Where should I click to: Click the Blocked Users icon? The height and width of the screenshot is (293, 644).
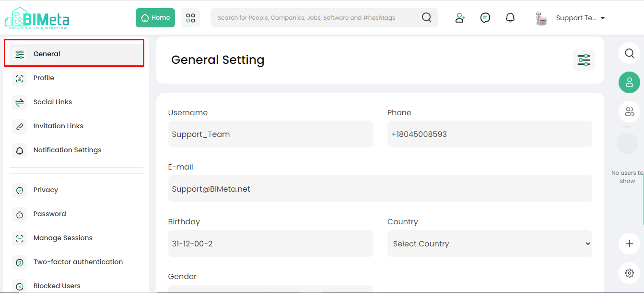[20, 286]
